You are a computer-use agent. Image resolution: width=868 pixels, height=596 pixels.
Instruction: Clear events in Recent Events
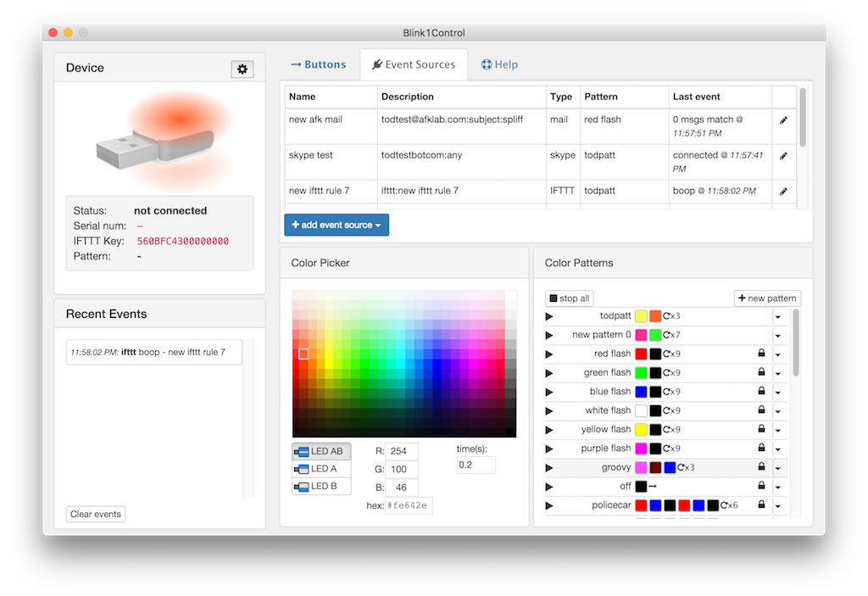tap(96, 514)
